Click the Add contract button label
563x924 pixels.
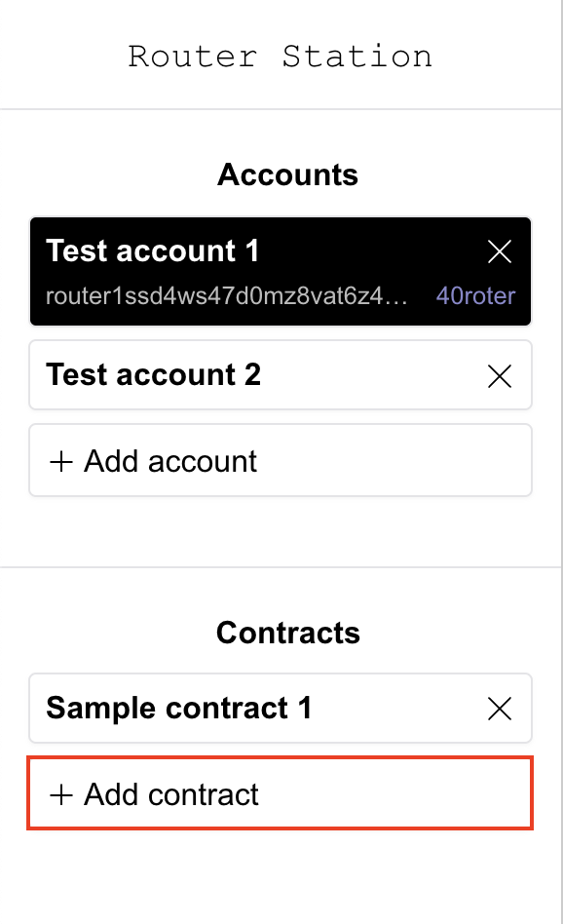170,794
